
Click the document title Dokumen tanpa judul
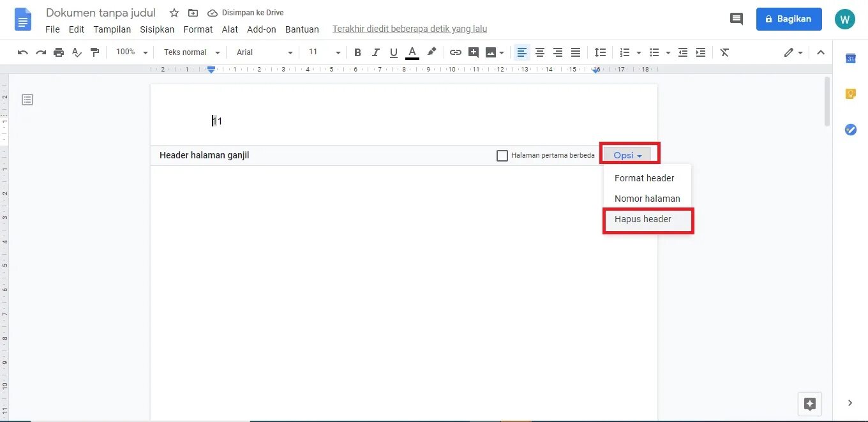tap(101, 13)
